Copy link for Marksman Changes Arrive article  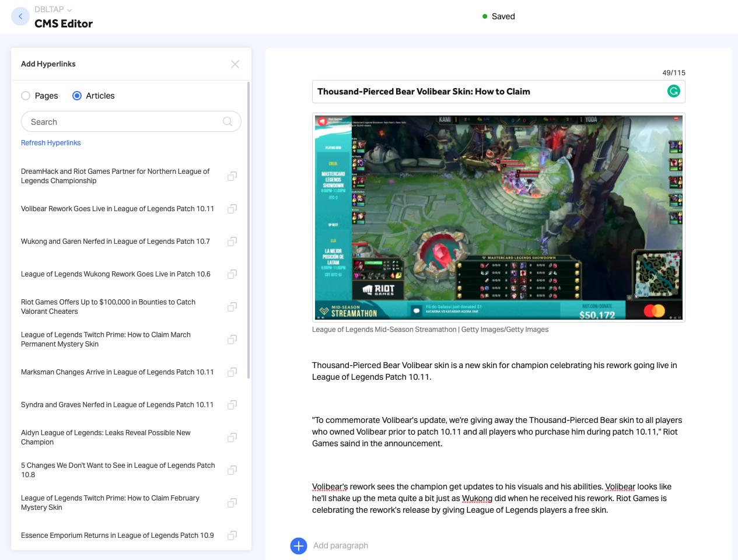[x=232, y=372]
